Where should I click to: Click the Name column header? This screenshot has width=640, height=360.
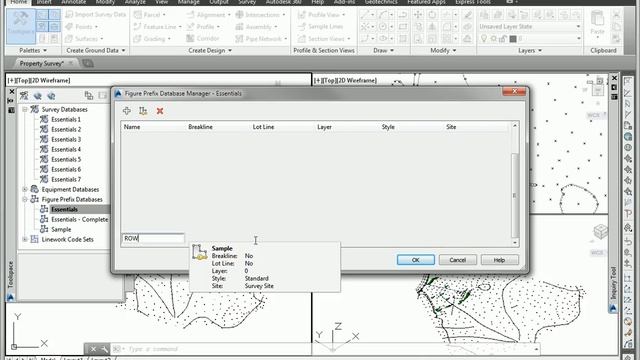point(132,127)
